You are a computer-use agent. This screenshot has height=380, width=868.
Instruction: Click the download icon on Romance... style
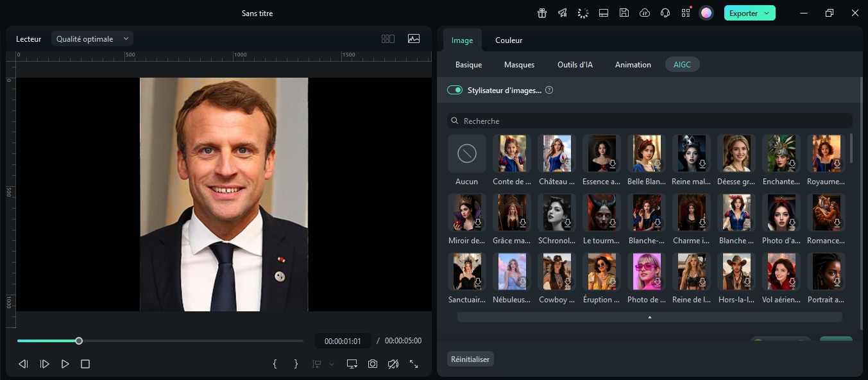click(x=837, y=223)
